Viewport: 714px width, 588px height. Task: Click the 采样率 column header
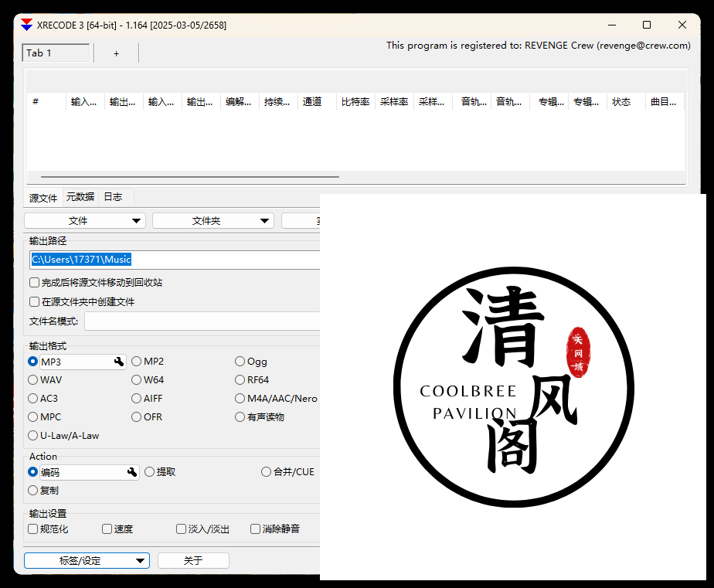click(394, 101)
